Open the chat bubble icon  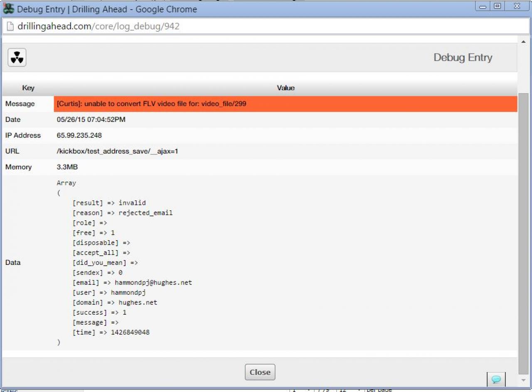tap(496, 379)
